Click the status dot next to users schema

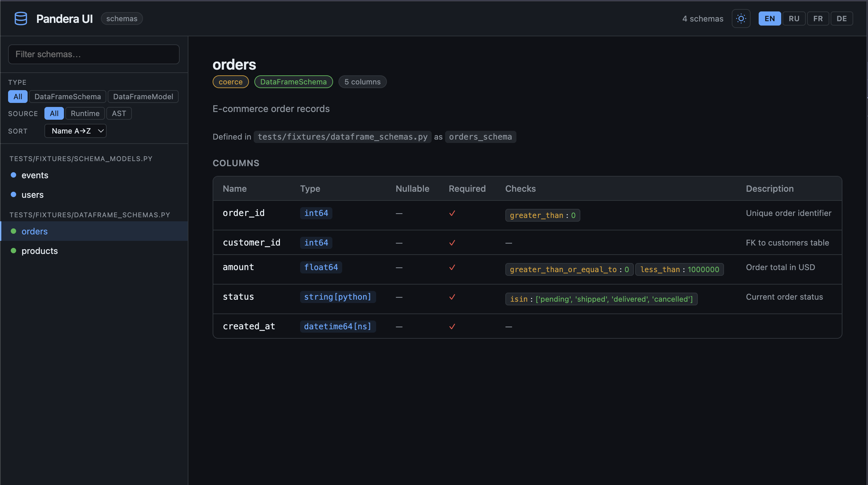click(x=14, y=195)
